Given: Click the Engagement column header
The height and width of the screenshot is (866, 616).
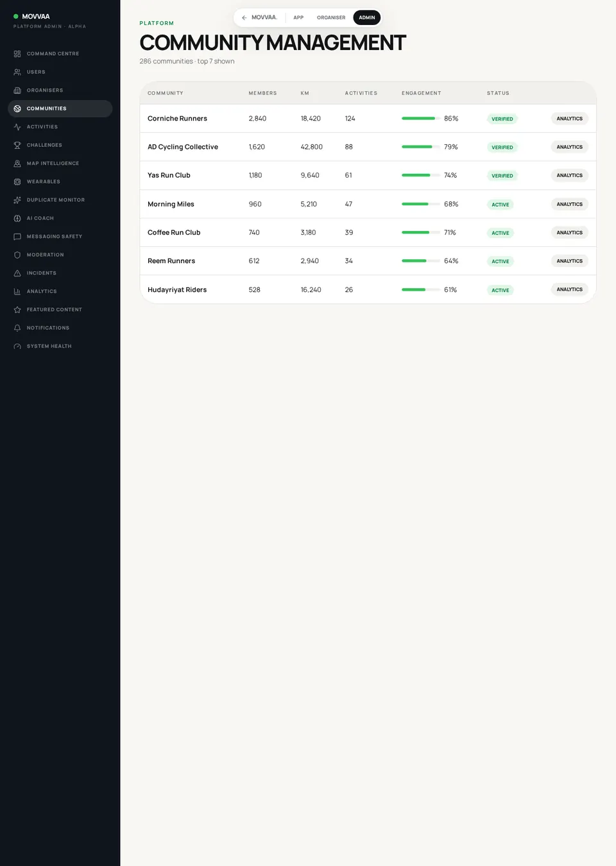Looking at the screenshot, I should [422, 94].
